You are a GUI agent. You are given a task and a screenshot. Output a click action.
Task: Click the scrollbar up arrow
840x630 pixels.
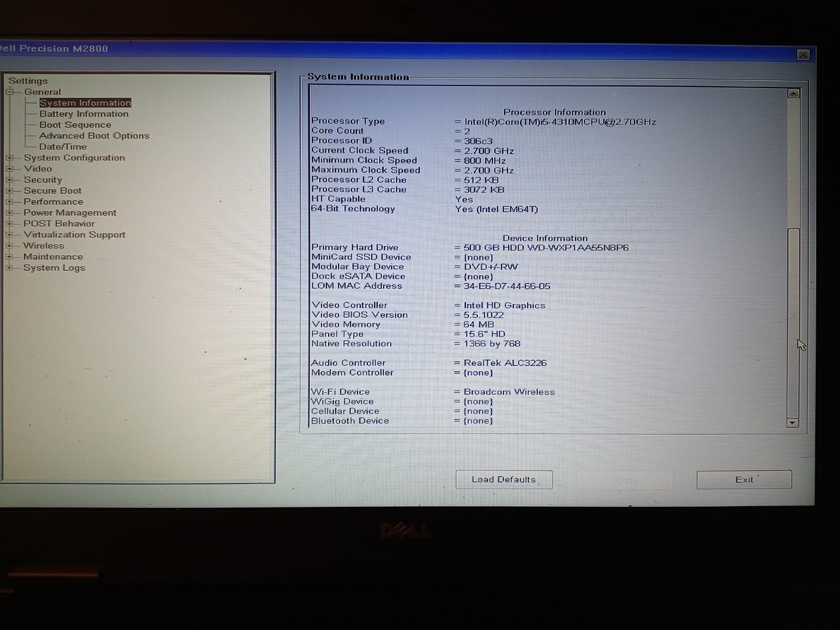click(x=793, y=93)
